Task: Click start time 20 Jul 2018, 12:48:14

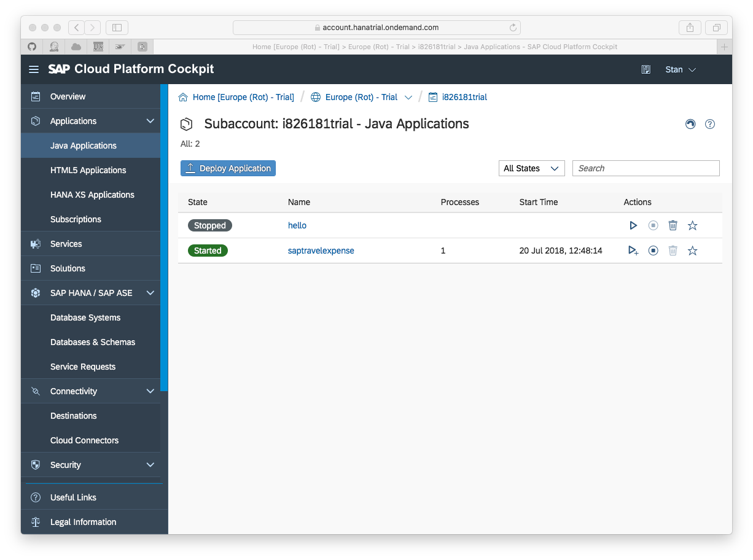Action: coord(561,251)
